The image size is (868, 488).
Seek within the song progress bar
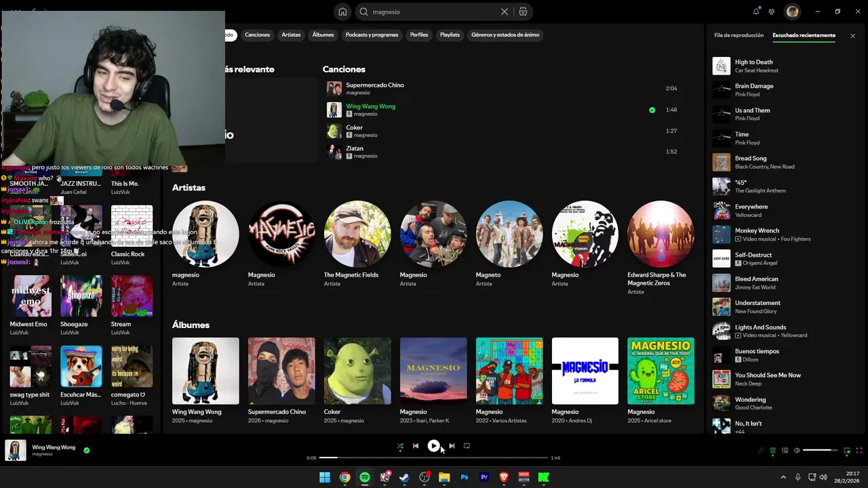[433, 458]
